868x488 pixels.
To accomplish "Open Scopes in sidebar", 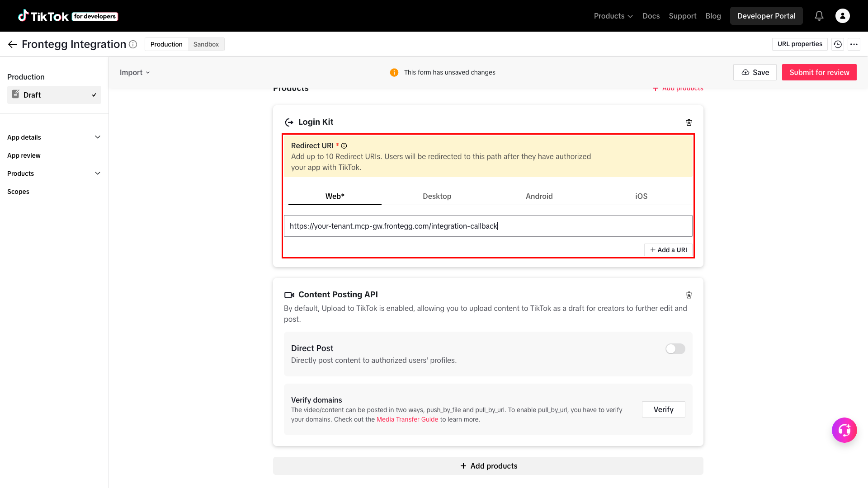I will 18,192.
